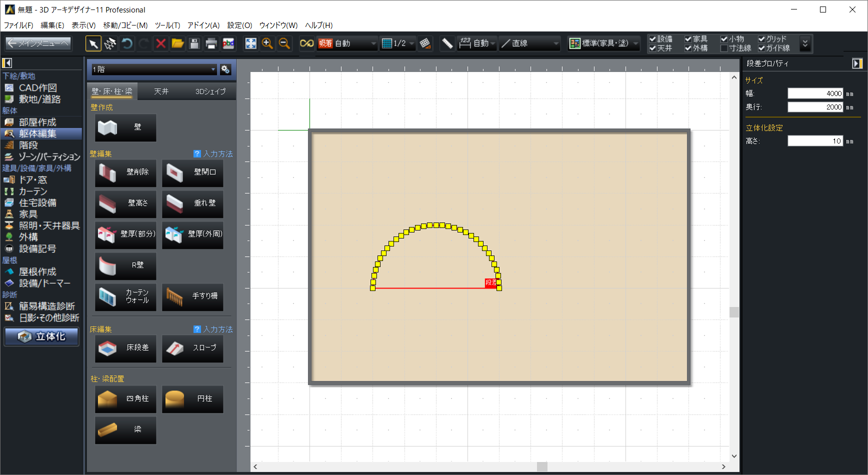Toggle the グリッド checkbox
Viewport: 868px width, 475px height.
click(761, 39)
